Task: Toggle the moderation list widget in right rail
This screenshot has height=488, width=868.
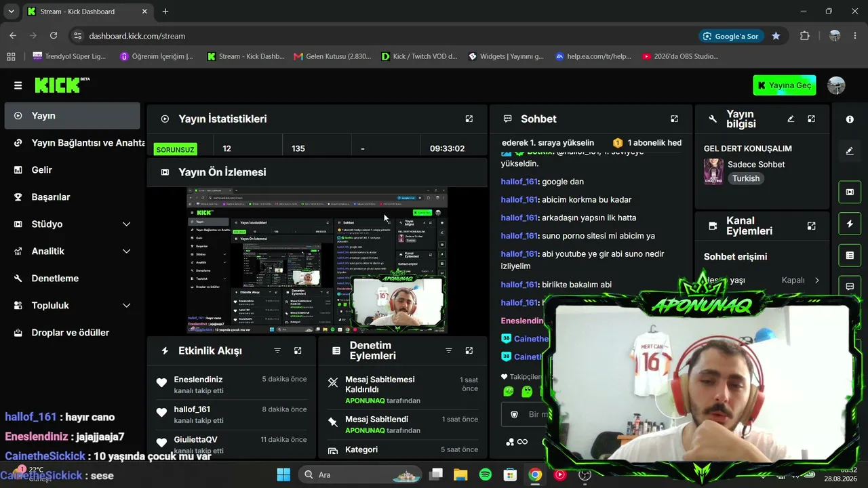Action: 850,256
